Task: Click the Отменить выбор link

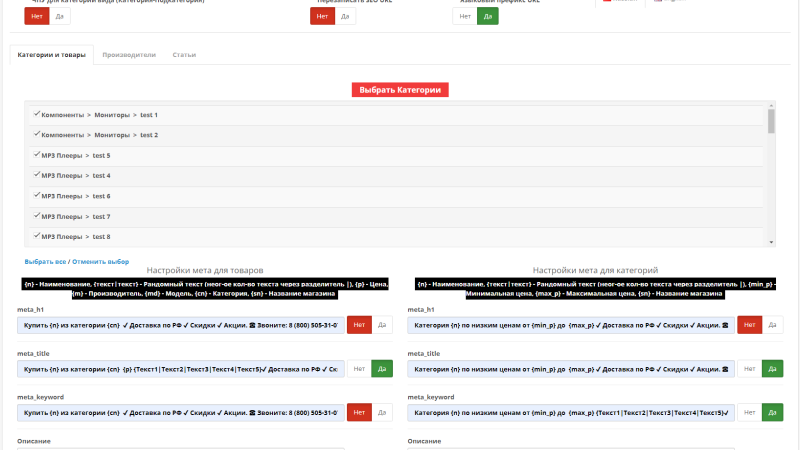Action: pyautogui.click(x=101, y=262)
